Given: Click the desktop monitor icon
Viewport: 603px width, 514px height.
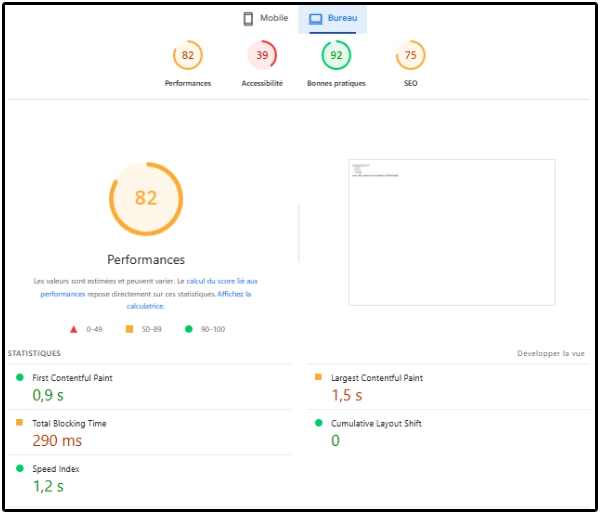Looking at the screenshot, I should pyautogui.click(x=315, y=18).
